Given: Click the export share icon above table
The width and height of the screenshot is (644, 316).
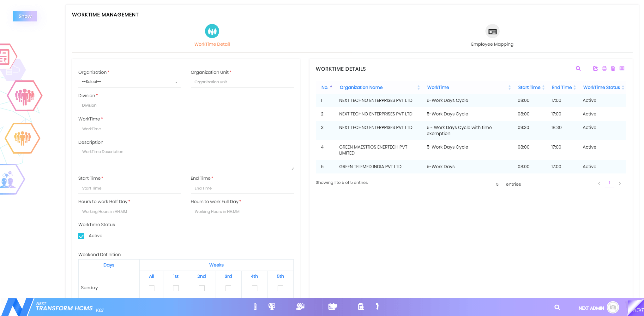Looking at the screenshot, I should coord(595,68).
